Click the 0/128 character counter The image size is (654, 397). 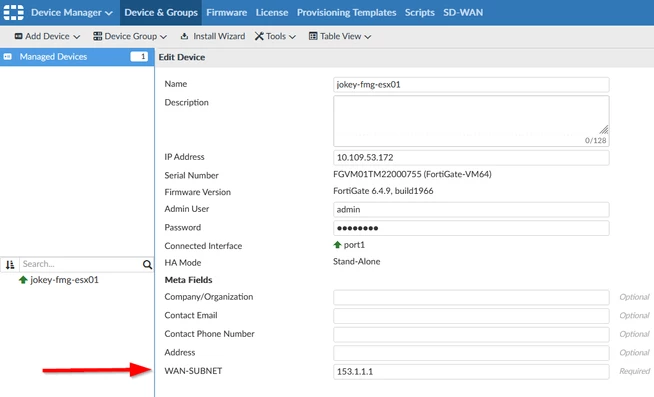pyautogui.click(x=595, y=141)
